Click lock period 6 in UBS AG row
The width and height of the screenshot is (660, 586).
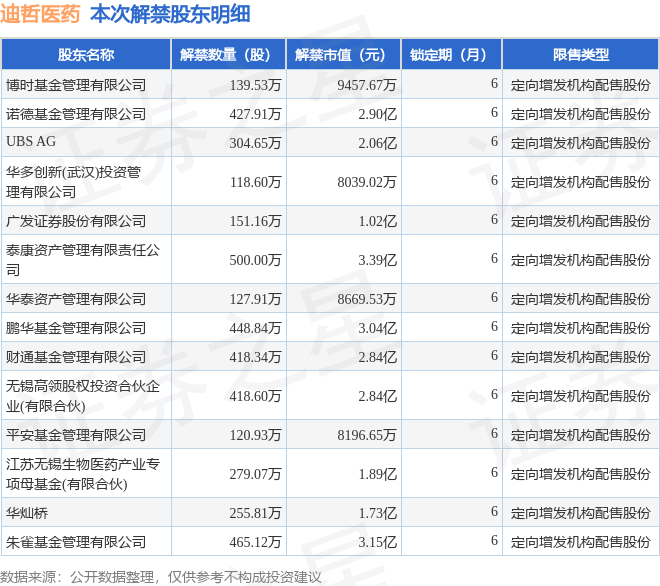[x=494, y=141]
